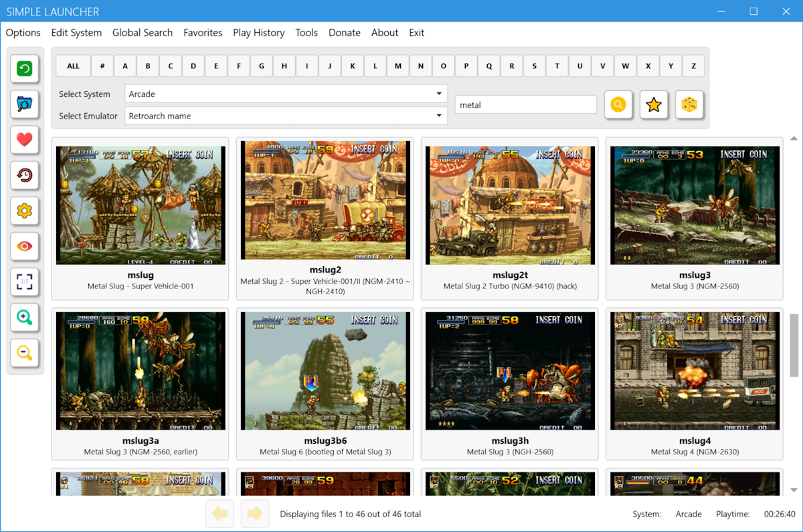Screen dimensions: 803x532
Task: Click the mslug3a game screenshot thumbnail
Action: point(141,371)
